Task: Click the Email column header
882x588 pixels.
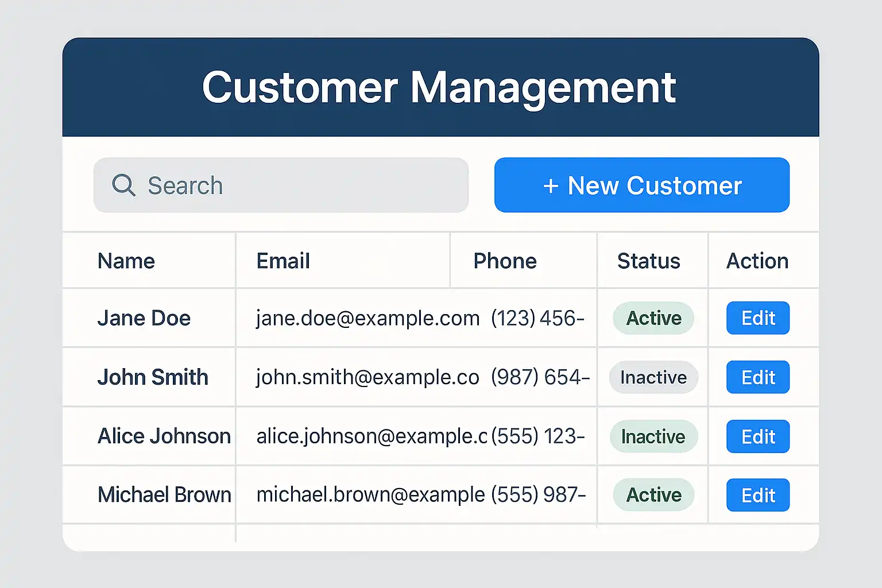Action: [x=283, y=261]
